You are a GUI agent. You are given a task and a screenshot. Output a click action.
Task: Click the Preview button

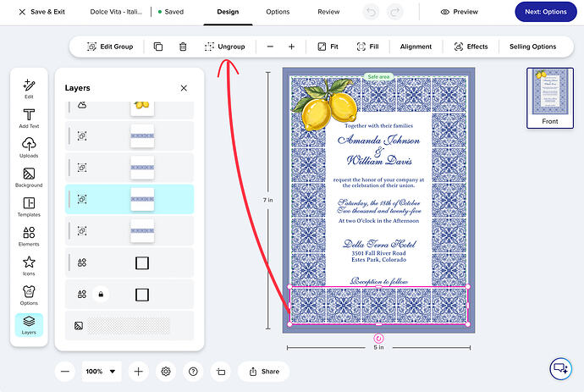(x=460, y=12)
